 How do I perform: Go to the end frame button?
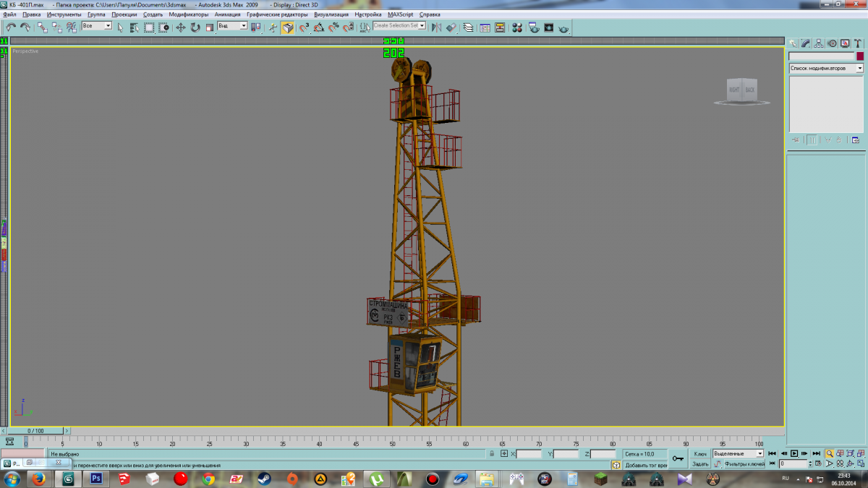[x=817, y=453]
